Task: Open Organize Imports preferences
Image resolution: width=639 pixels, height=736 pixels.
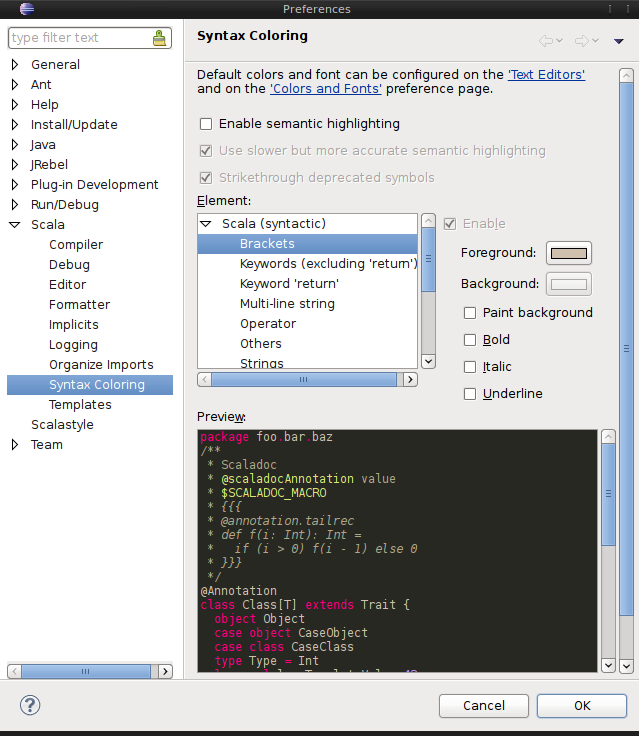Action: click(x=101, y=365)
